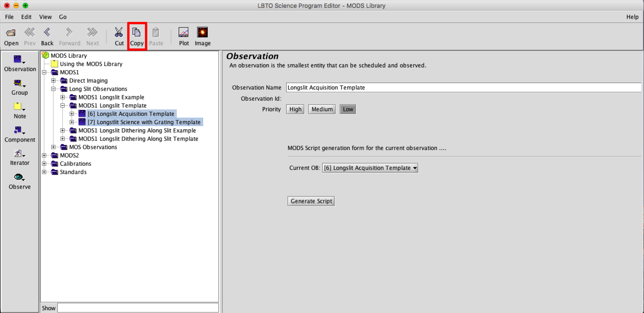This screenshot has width=644, height=313.
Task: Open the Go menu
Action: tap(63, 17)
